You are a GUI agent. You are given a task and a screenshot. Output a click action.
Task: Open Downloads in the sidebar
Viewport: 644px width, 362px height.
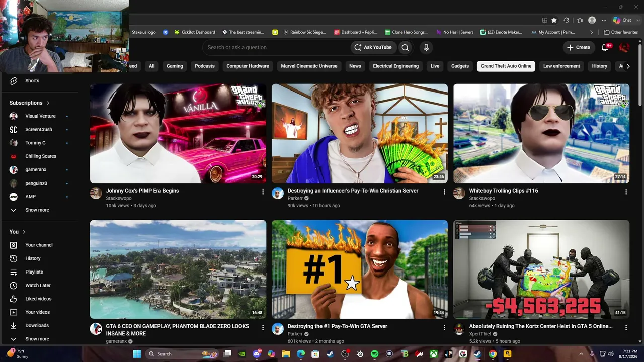point(37,326)
